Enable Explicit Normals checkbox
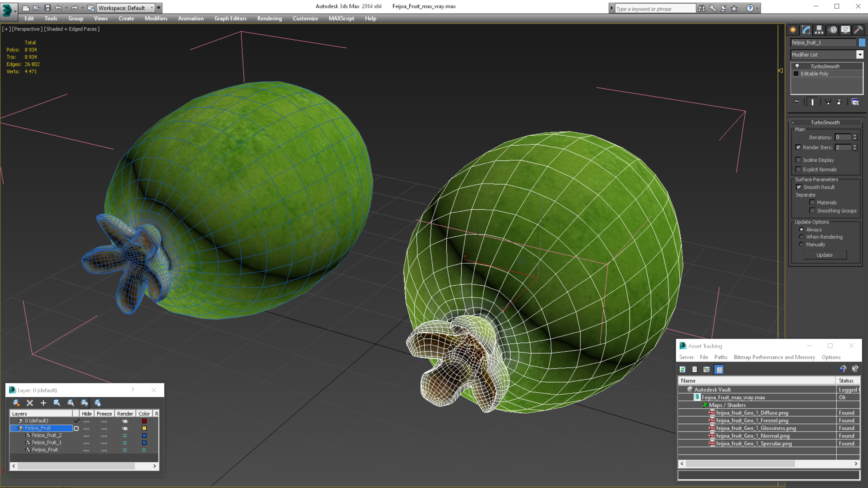Viewport: 868px width, 488px height. [x=798, y=169]
